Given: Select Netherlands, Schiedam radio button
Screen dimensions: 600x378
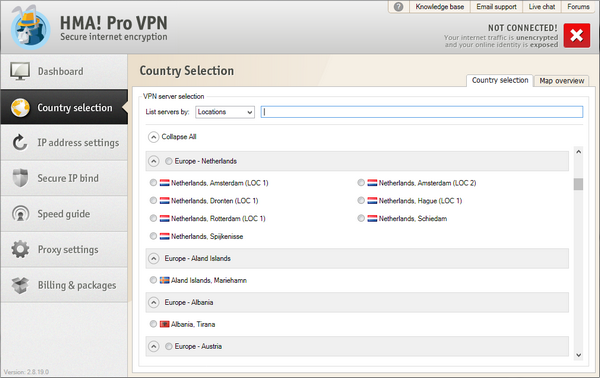Looking at the screenshot, I should coord(361,218).
